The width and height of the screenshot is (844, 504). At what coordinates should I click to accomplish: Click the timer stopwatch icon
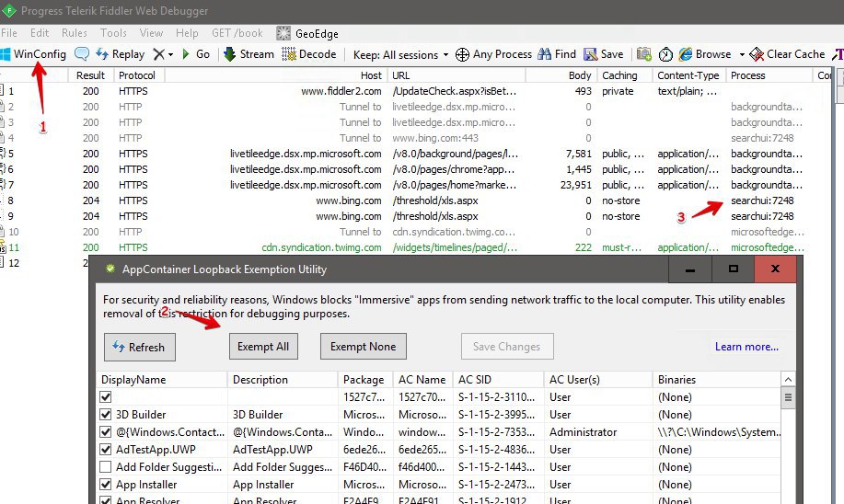point(665,54)
